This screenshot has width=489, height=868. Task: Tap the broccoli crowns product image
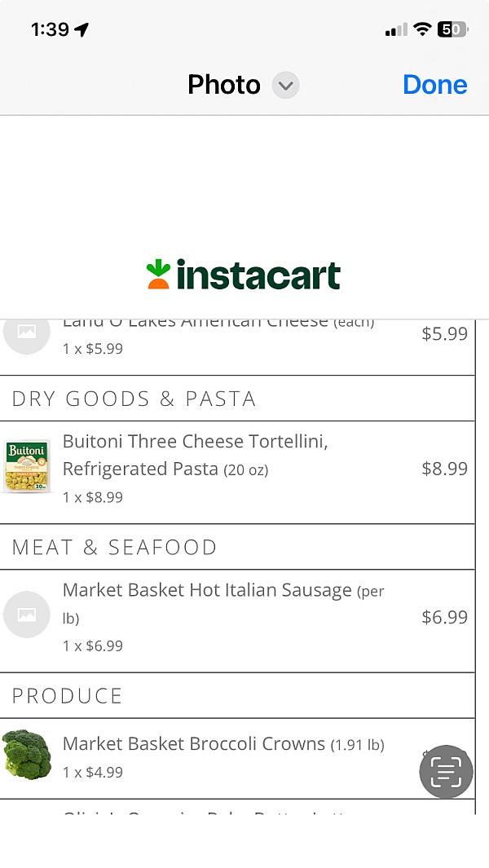(x=27, y=756)
